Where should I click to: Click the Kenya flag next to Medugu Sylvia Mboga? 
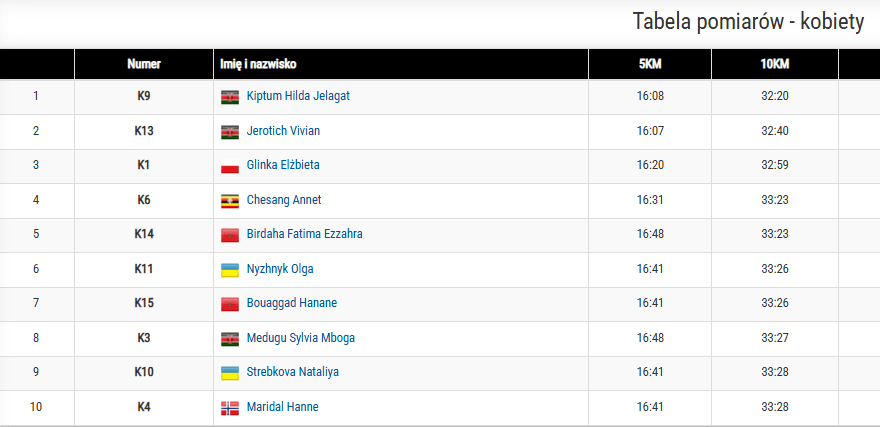[x=230, y=339]
